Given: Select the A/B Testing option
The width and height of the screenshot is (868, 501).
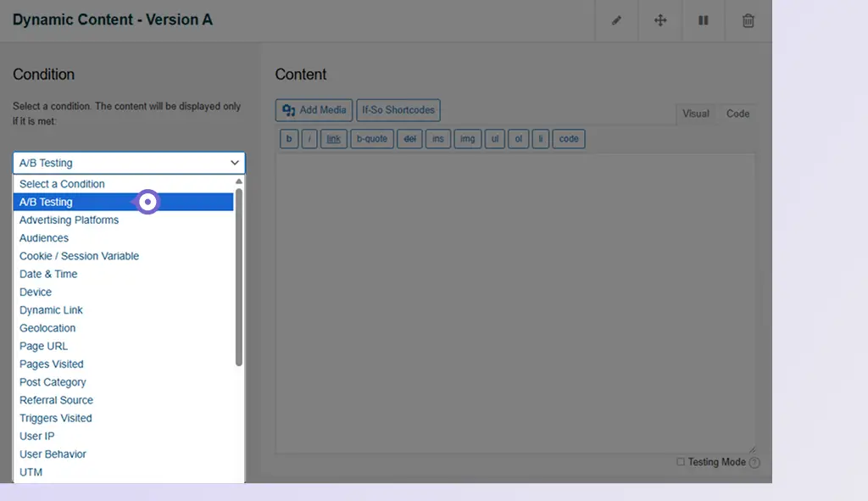Looking at the screenshot, I should (123, 202).
